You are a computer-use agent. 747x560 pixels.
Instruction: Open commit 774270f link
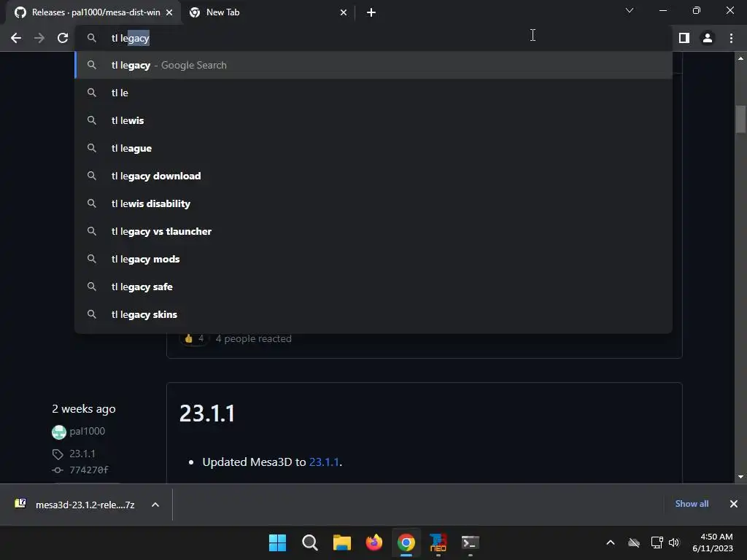pyautogui.click(x=88, y=470)
